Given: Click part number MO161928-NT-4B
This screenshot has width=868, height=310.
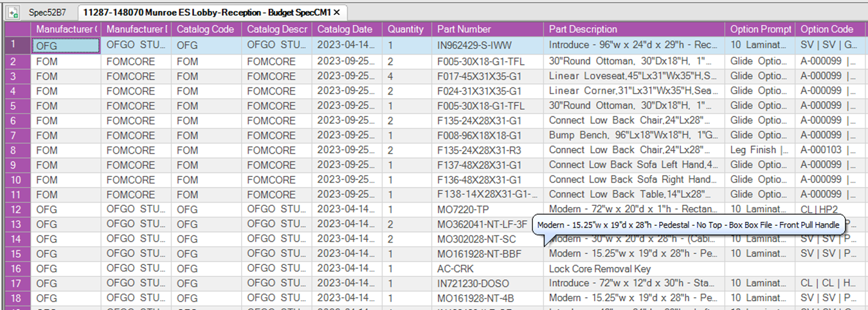Looking at the screenshot, I should (x=487, y=298).
